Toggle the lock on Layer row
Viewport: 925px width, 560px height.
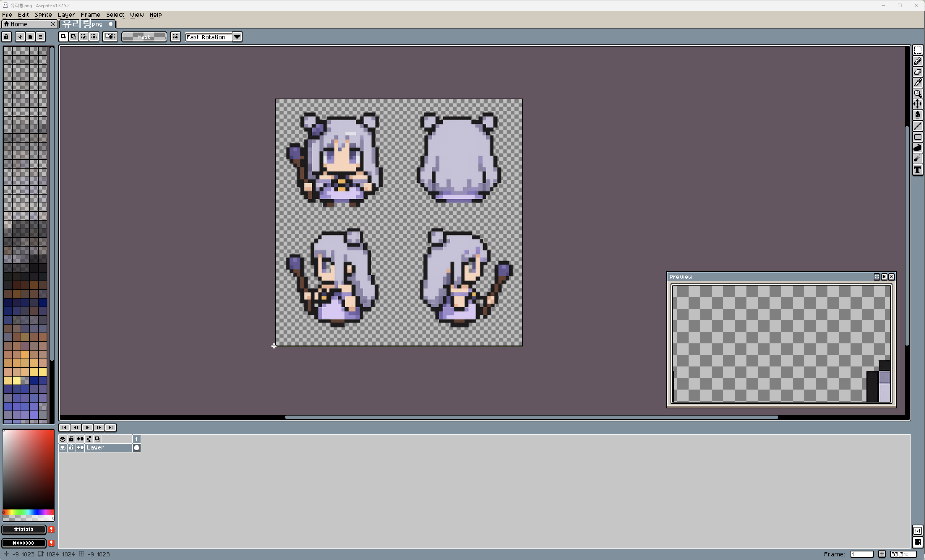71,447
